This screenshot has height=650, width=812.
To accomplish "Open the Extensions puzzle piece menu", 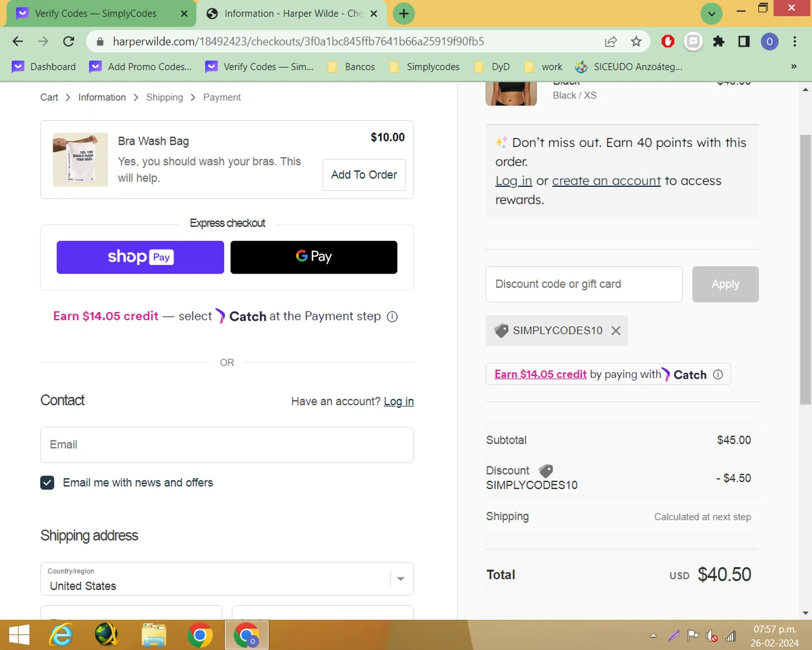I will click(x=718, y=41).
